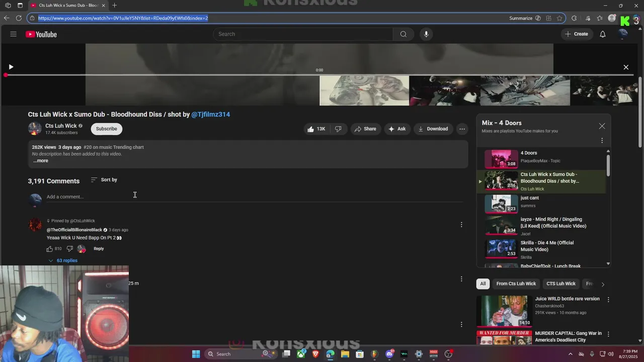Screen dimensions: 644x362
Task: Open the Brave browser in taskbar
Action: pyautogui.click(x=315, y=354)
